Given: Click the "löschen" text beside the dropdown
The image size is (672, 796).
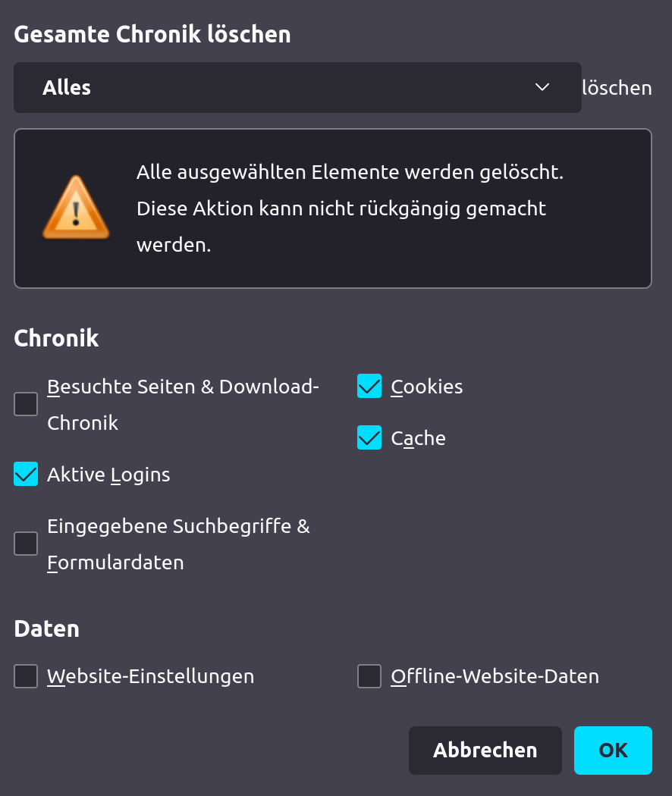Looking at the screenshot, I should click(617, 88).
